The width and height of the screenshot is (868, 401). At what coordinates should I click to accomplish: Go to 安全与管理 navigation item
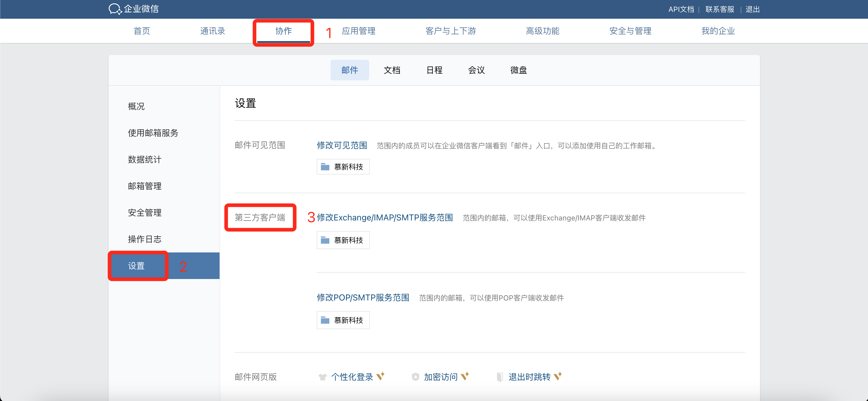(x=630, y=31)
